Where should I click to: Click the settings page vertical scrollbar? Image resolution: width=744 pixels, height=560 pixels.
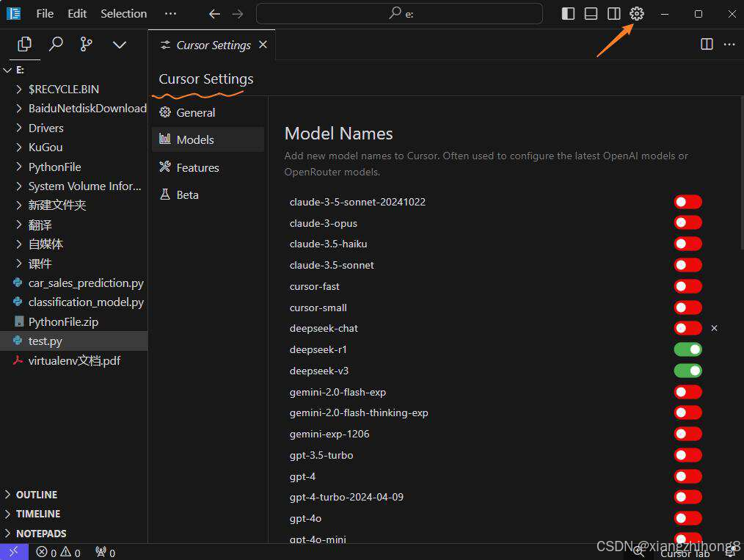(x=742, y=173)
